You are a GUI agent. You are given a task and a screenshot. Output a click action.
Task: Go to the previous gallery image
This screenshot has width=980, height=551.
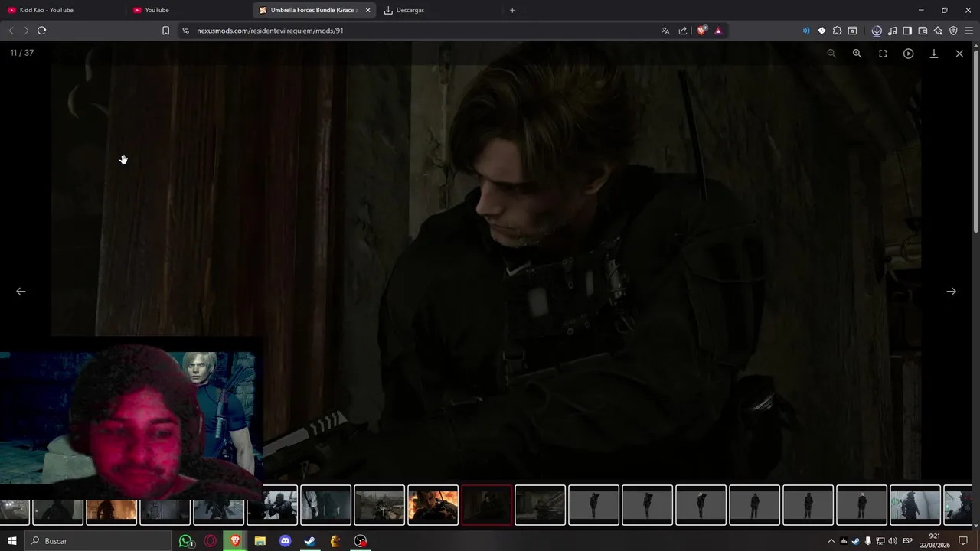(21, 291)
